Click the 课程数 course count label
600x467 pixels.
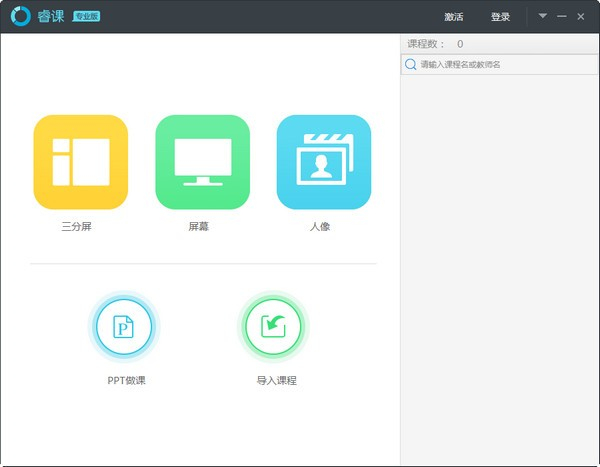pyautogui.click(x=426, y=44)
